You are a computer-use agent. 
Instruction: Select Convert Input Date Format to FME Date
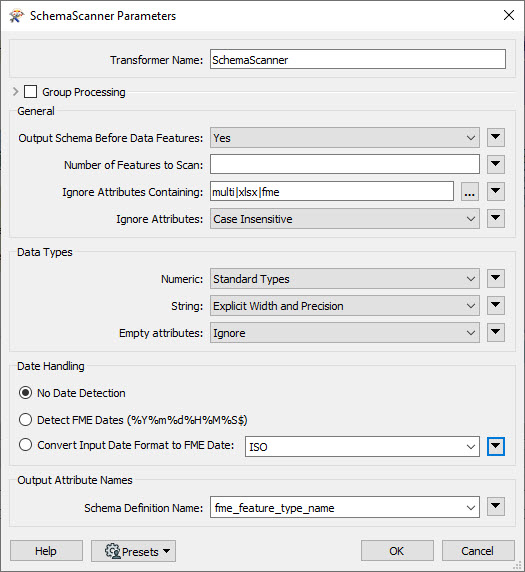click(25, 445)
